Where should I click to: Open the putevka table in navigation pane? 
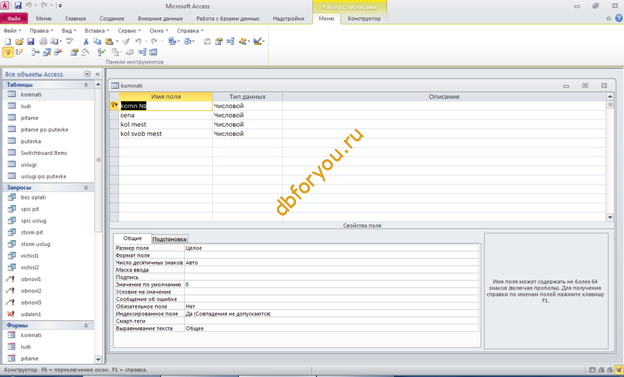(31, 141)
